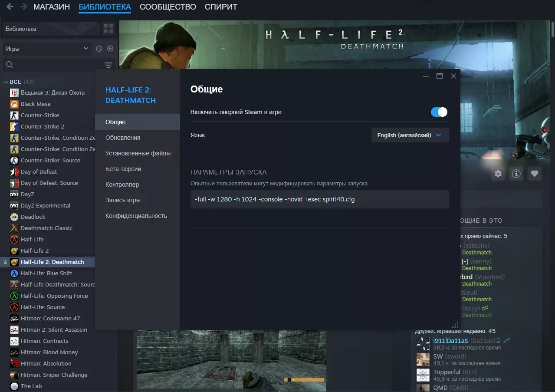This screenshot has height=392, width=555.
Task: Go forward with the right arrow
Action: (23, 7)
